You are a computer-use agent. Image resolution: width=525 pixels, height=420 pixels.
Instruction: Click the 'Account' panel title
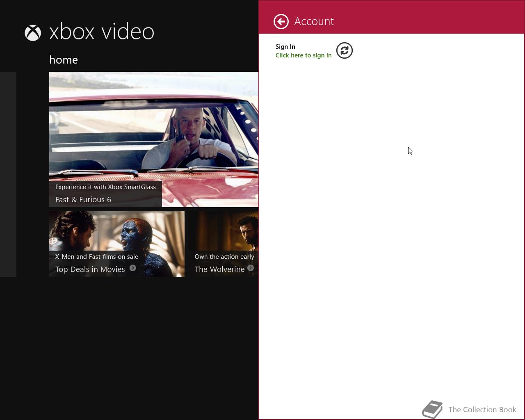[x=314, y=21]
